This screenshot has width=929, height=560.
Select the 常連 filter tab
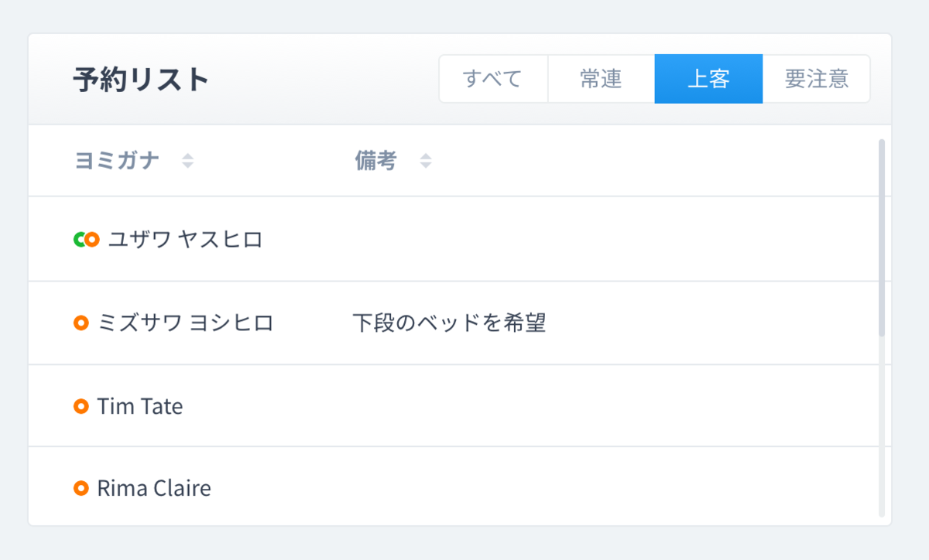601,79
